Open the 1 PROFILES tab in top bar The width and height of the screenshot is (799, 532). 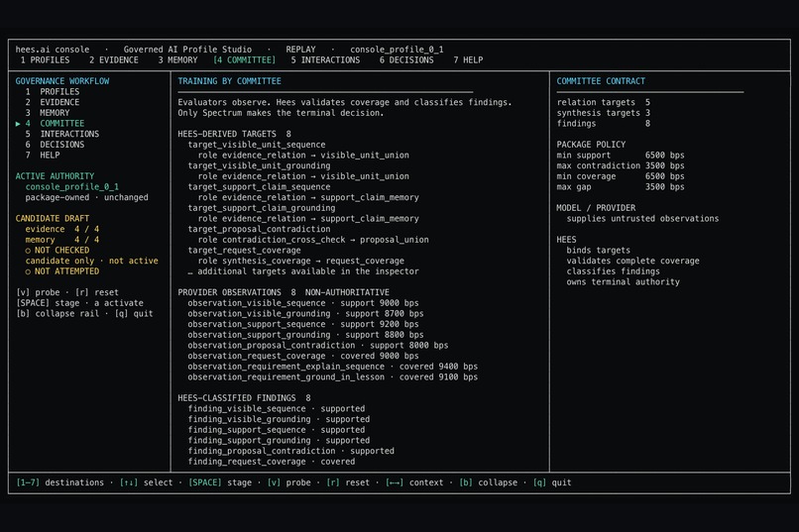tap(45, 60)
